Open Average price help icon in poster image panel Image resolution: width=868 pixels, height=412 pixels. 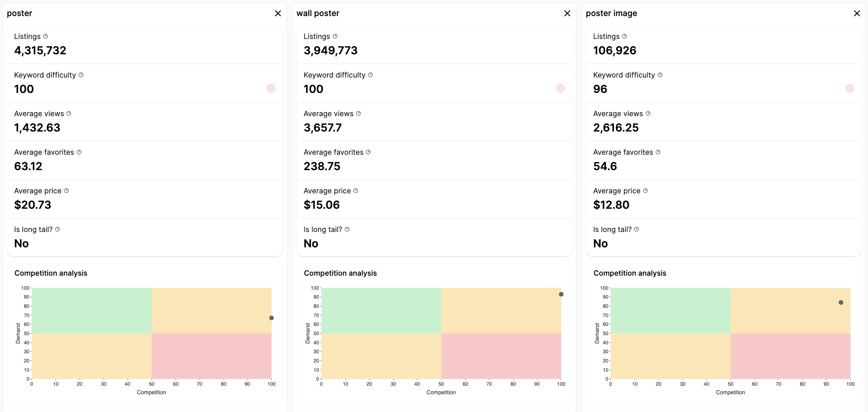click(x=645, y=191)
